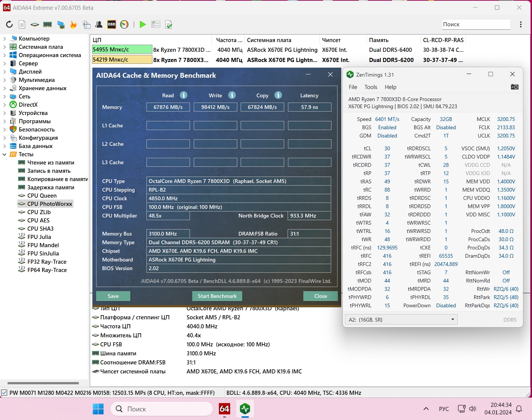
Task: Click the info icon next to Read
Action: pyautogui.click(x=184, y=95)
